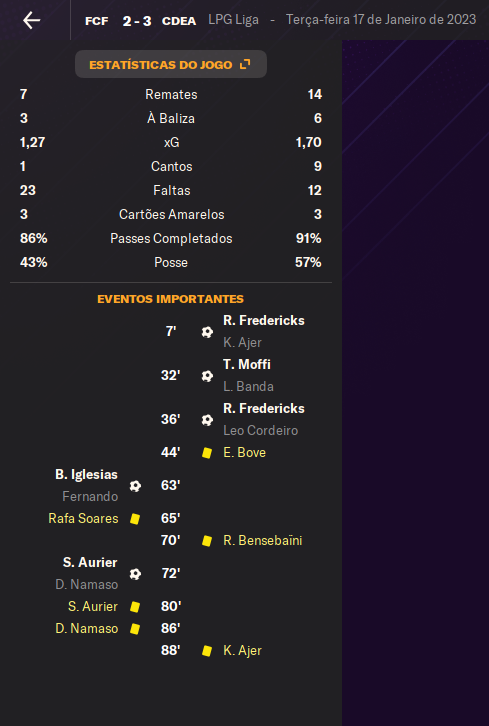Click the goal ball icon at 7'
The height and width of the screenshot is (726, 489).
(x=207, y=332)
